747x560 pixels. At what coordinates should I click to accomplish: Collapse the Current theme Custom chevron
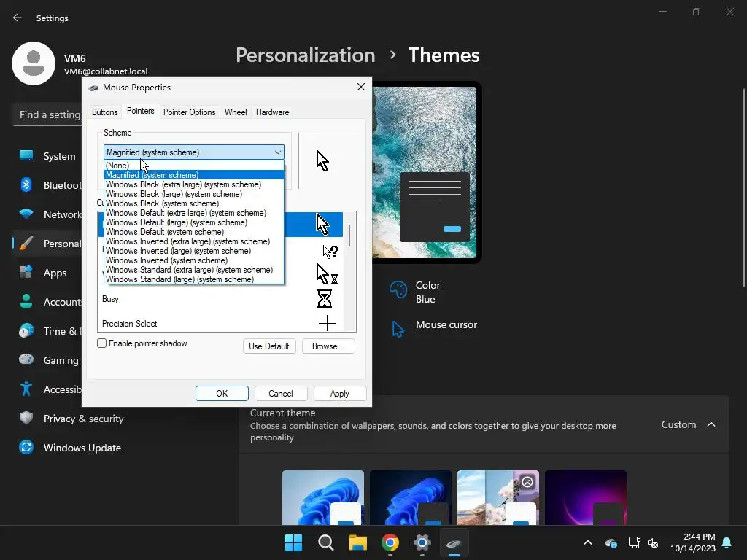tap(711, 424)
